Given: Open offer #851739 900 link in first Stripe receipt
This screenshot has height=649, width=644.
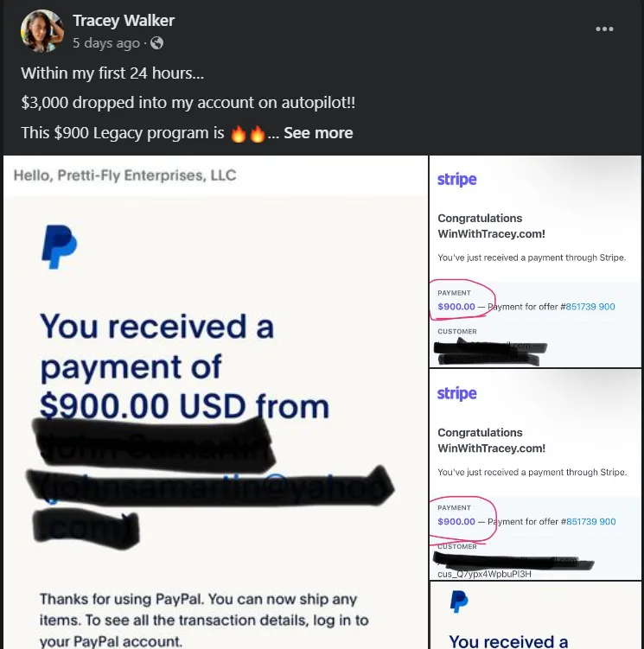Looking at the screenshot, I should pyautogui.click(x=590, y=307).
